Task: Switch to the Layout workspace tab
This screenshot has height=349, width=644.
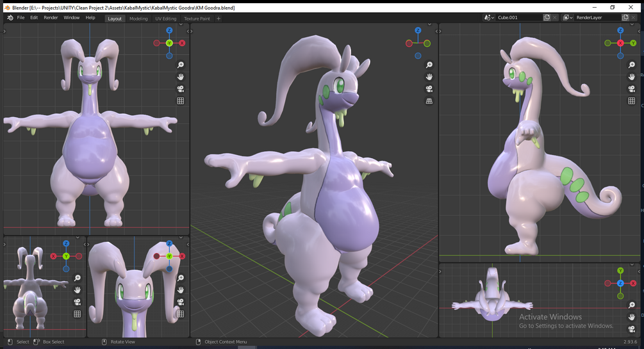Action: pyautogui.click(x=115, y=19)
